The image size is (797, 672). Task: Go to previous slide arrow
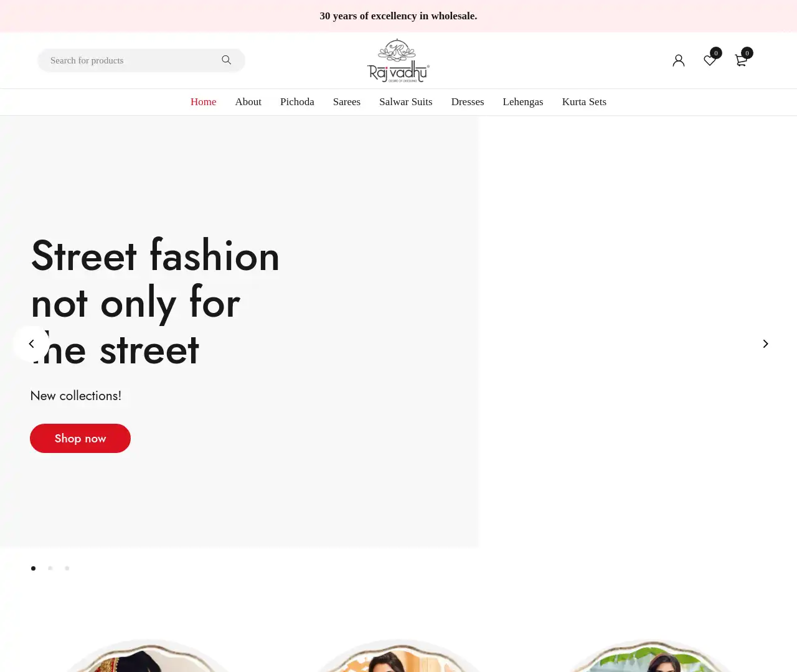(31, 343)
